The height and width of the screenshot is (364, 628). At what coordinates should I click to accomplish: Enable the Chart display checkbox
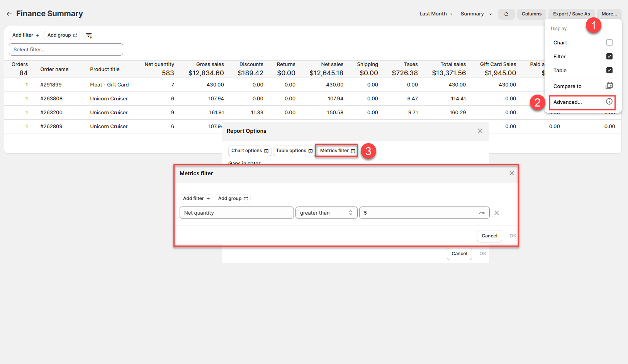[609, 42]
